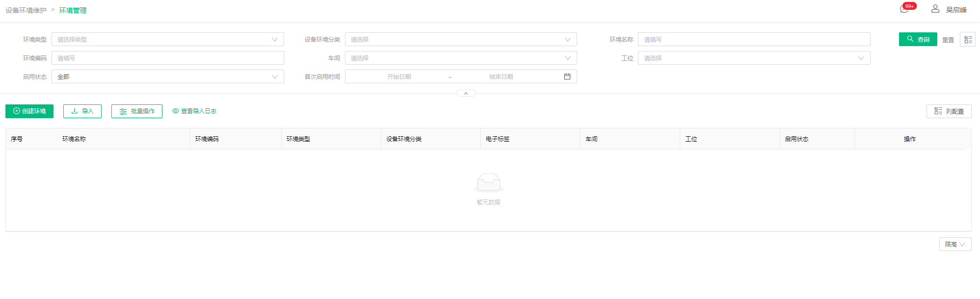
Task: Open the 环境类型 dropdown
Action: (168, 39)
